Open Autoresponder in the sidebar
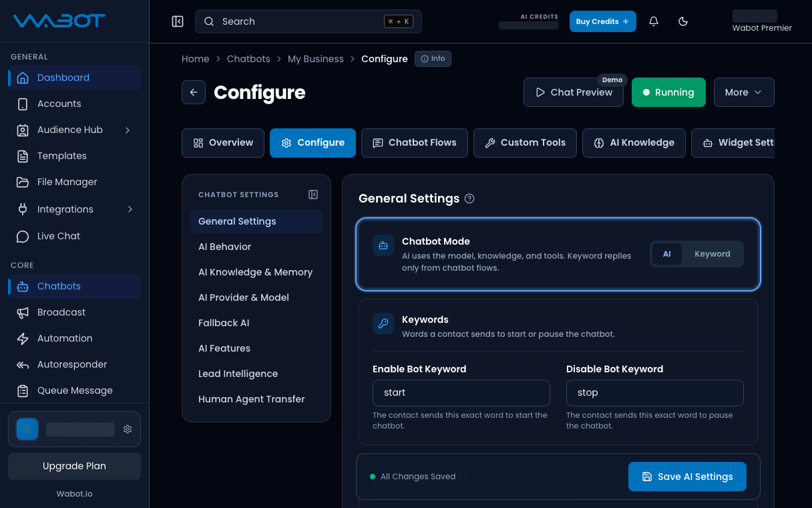This screenshot has width=812, height=508. (x=74, y=364)
